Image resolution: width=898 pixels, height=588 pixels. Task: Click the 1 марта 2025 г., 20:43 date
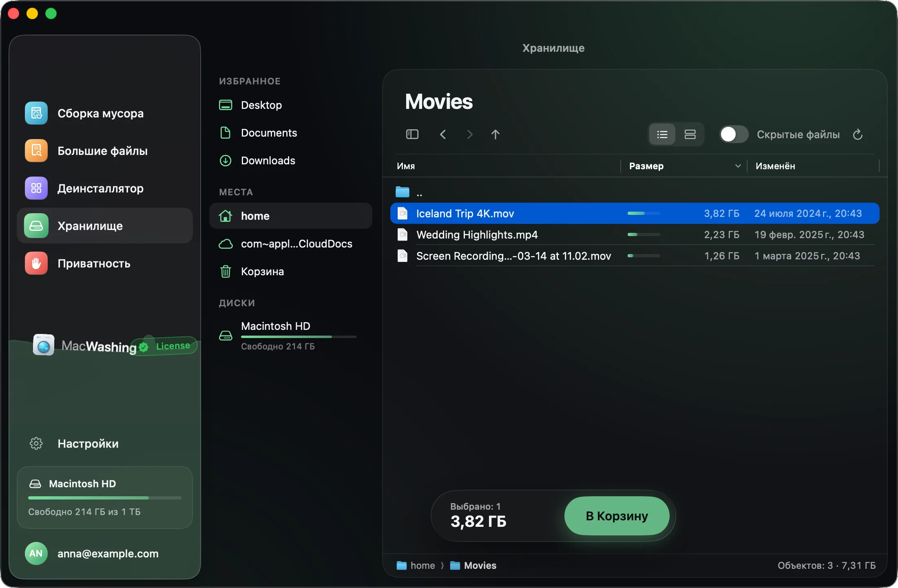(807, 256)
